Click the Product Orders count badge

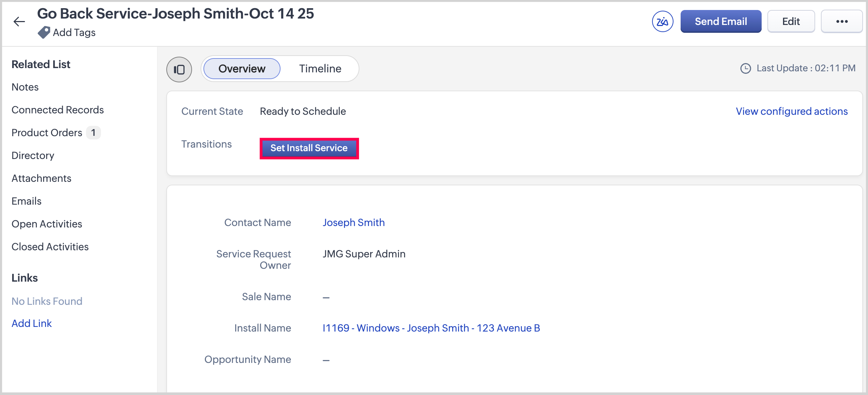coord(94,133)
